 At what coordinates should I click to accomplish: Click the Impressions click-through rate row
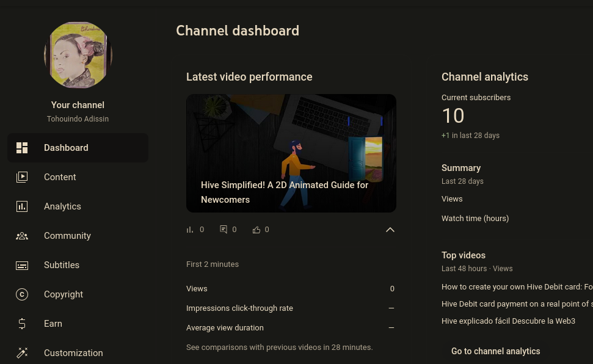291,308
